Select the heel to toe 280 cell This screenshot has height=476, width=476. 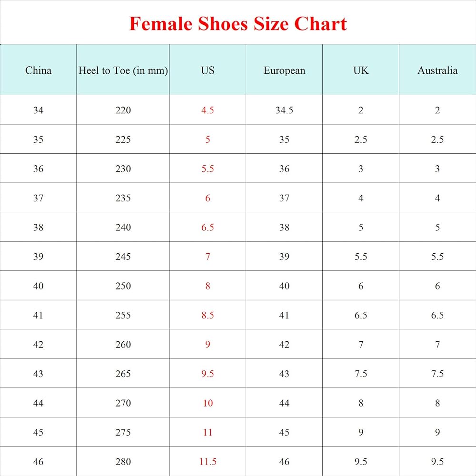coord(123,461)
